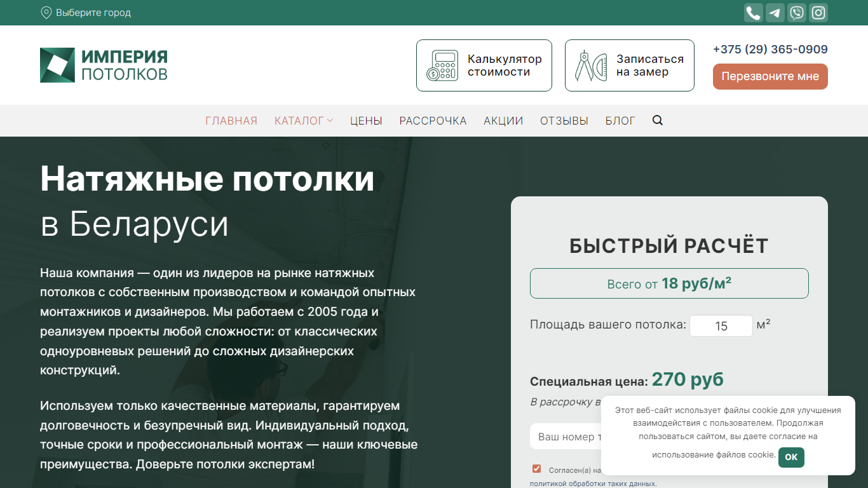
Task: Click the 'Площадь вашего потолка:' label
Action: (608, 325)
